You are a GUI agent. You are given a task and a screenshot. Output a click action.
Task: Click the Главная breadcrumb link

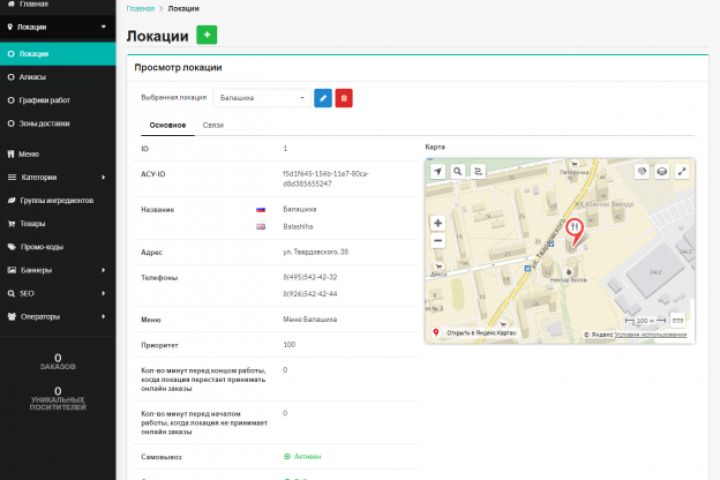tap(141, 8)
